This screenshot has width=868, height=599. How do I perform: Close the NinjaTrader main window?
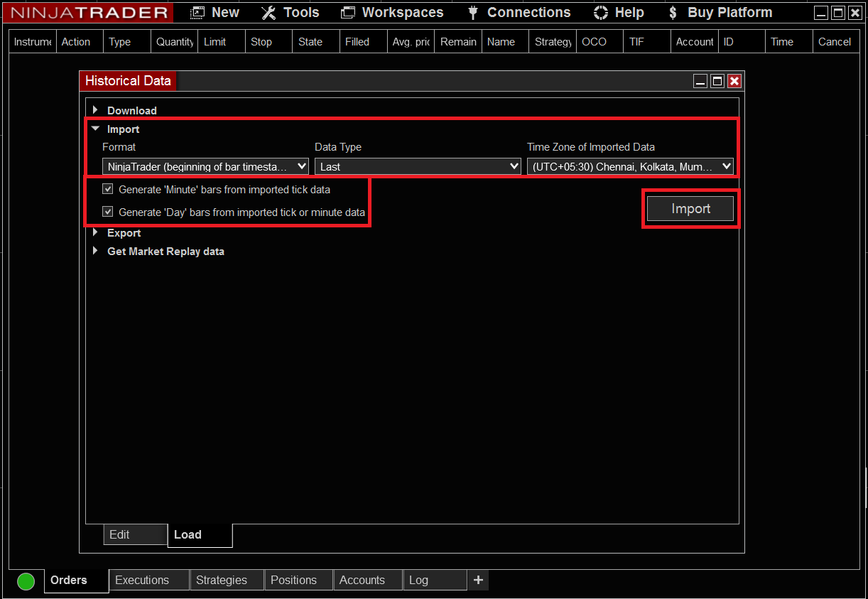click(855, 13)
